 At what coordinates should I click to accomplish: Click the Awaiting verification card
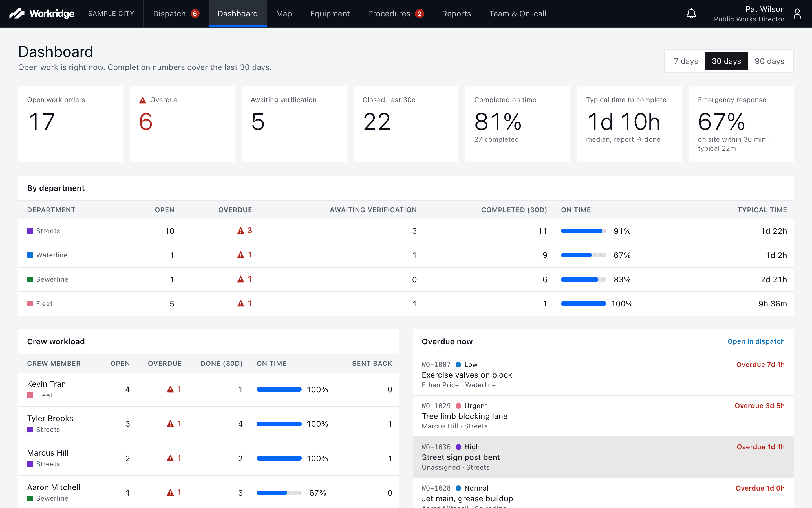[x=294, y=124]
